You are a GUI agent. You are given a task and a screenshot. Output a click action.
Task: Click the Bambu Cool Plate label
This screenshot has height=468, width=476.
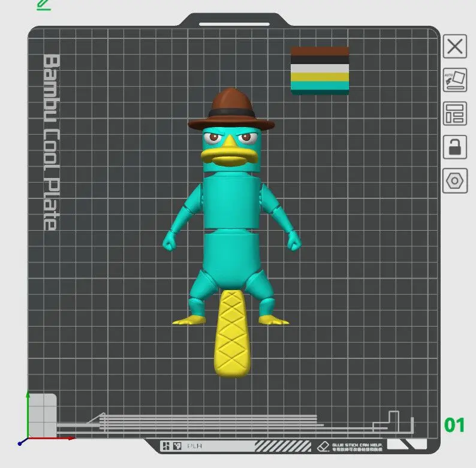51,142
